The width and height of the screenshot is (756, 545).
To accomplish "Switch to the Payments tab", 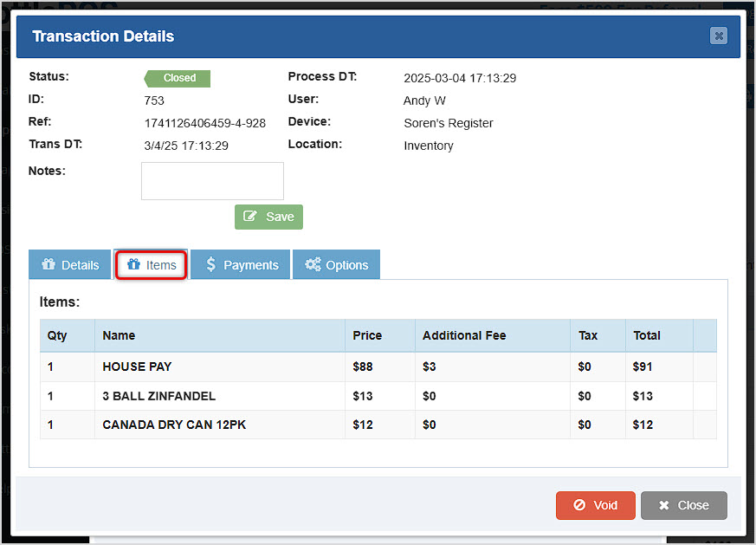I will tap(240, 264).
